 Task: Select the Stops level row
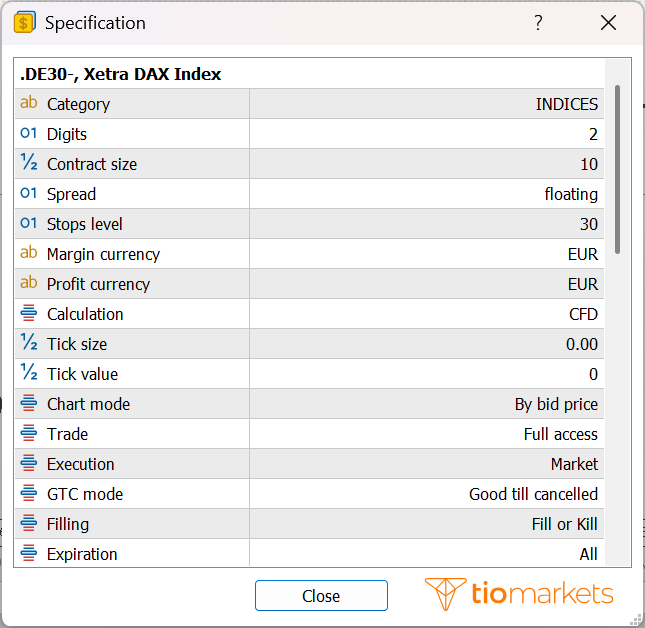pos(309,224)
